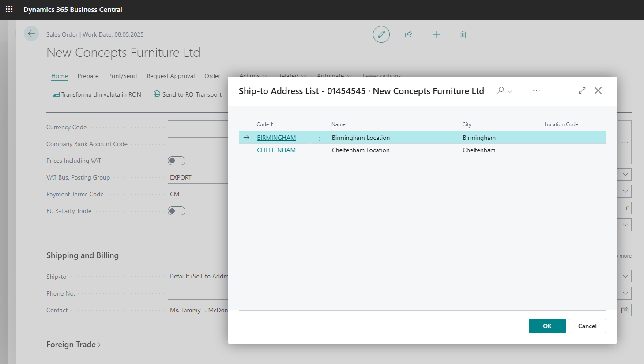Click the Location Code column header
The image size is (644, 364).
point(561,124)
